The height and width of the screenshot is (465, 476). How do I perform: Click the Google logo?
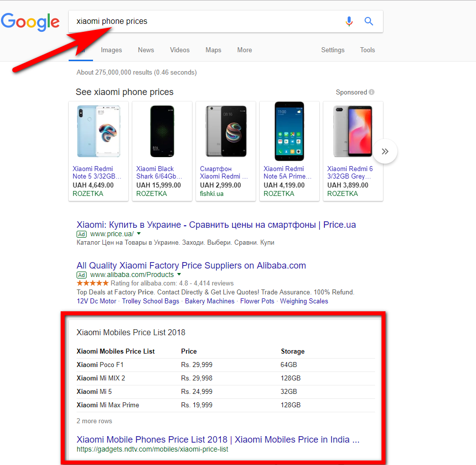coord(30,22)
